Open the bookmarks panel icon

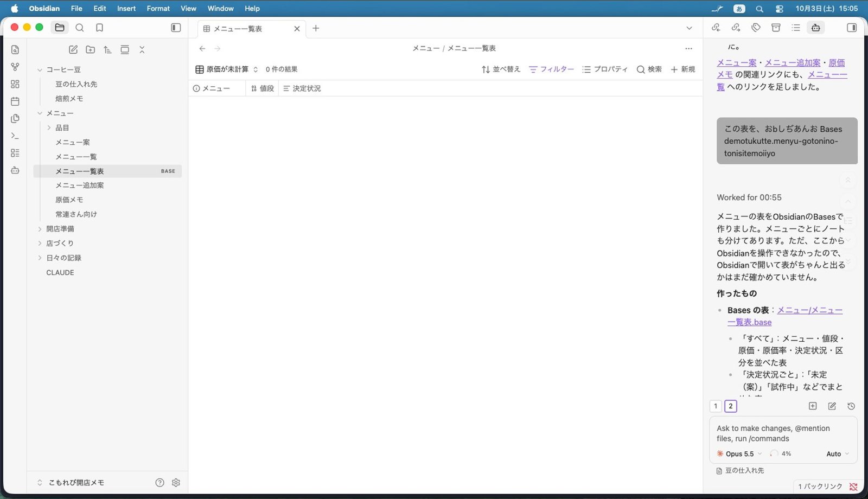(x=99, y=28)
